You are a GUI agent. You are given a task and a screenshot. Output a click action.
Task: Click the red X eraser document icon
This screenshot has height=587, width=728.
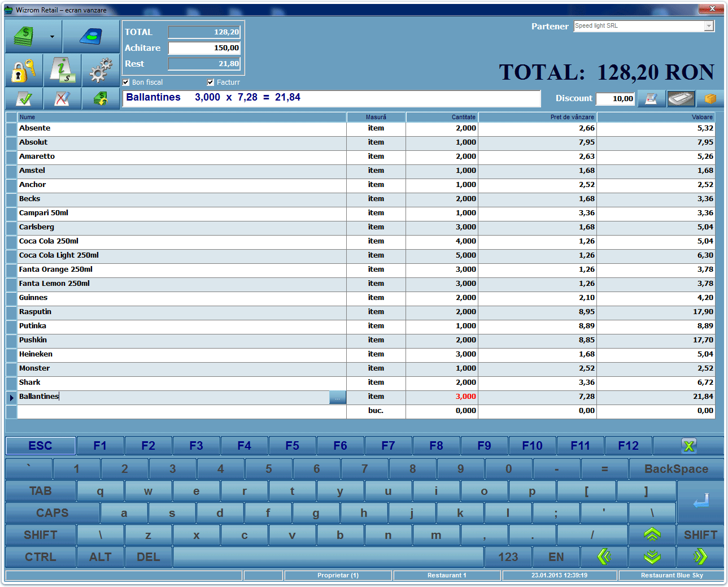(x=62, y=99)
